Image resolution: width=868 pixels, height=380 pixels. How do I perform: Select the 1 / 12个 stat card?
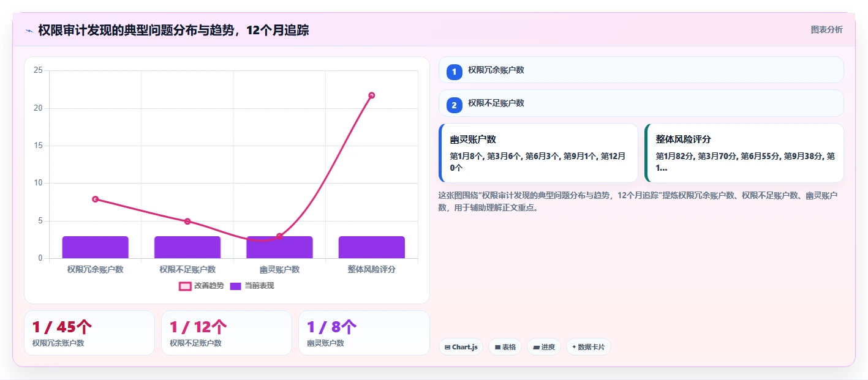click(x=227, y=333)
